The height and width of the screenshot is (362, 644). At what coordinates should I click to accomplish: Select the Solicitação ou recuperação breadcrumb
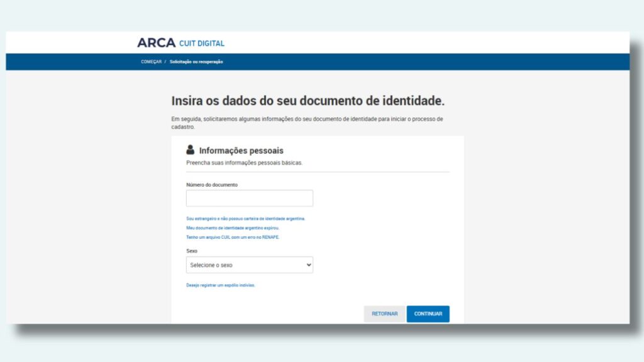click(x=196, y=62)
